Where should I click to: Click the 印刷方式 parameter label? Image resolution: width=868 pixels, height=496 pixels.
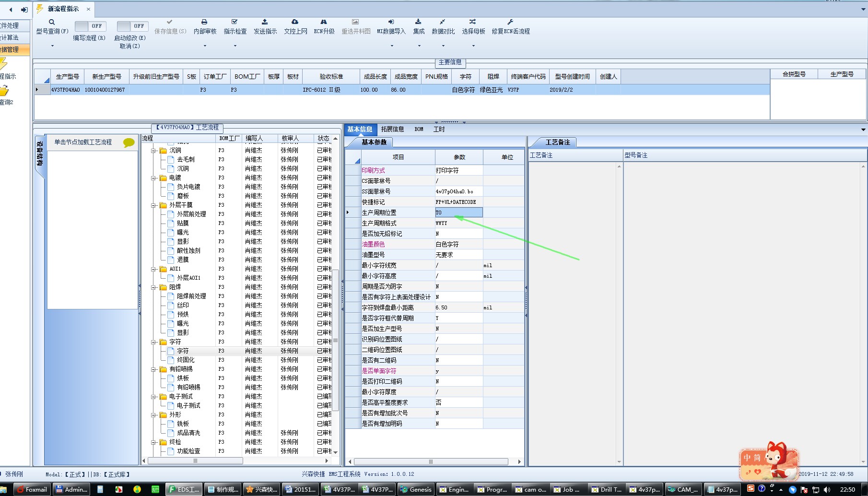click(x=373, y=170)
